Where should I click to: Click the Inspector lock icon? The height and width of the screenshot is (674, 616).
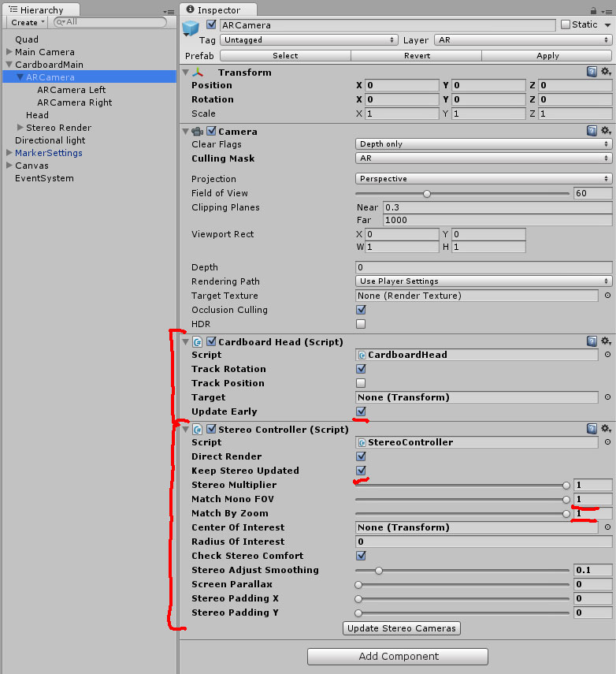(x=593, y=11)
